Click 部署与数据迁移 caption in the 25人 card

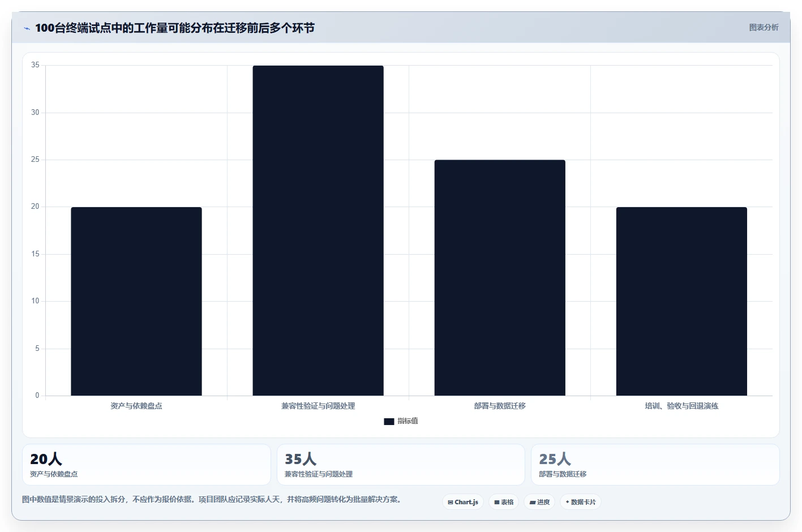click(x=563, y=474)
